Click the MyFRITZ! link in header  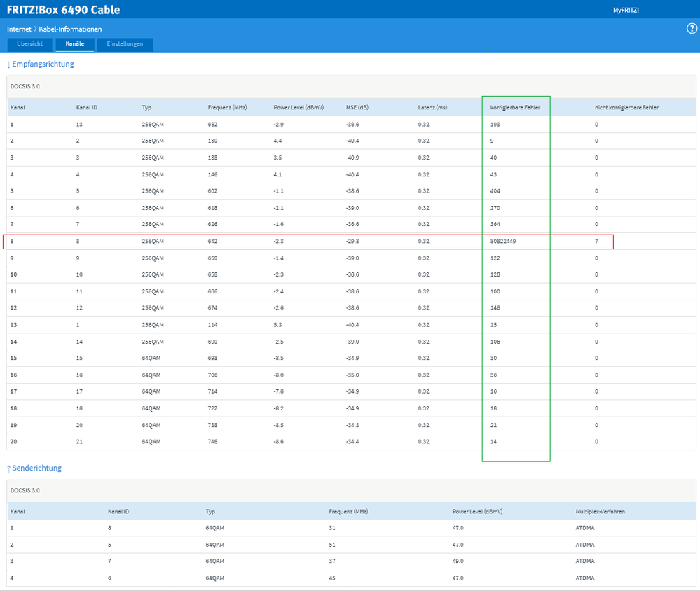[x=626, y=11]
